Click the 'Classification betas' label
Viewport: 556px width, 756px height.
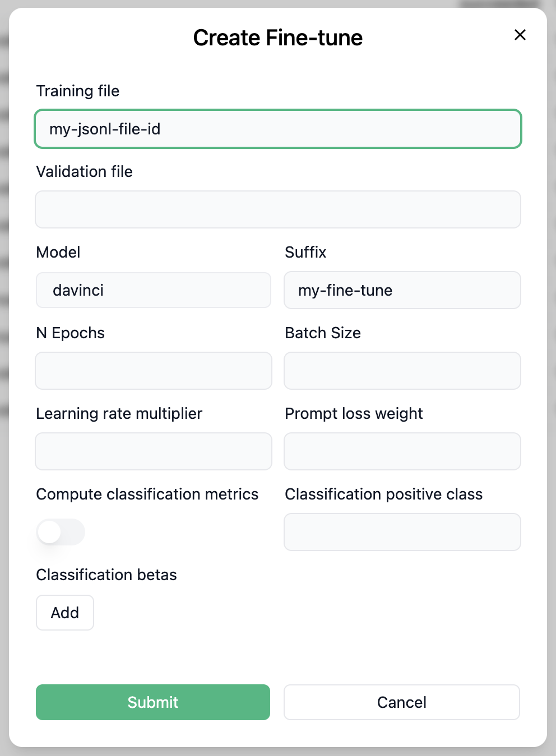point(106,575)
